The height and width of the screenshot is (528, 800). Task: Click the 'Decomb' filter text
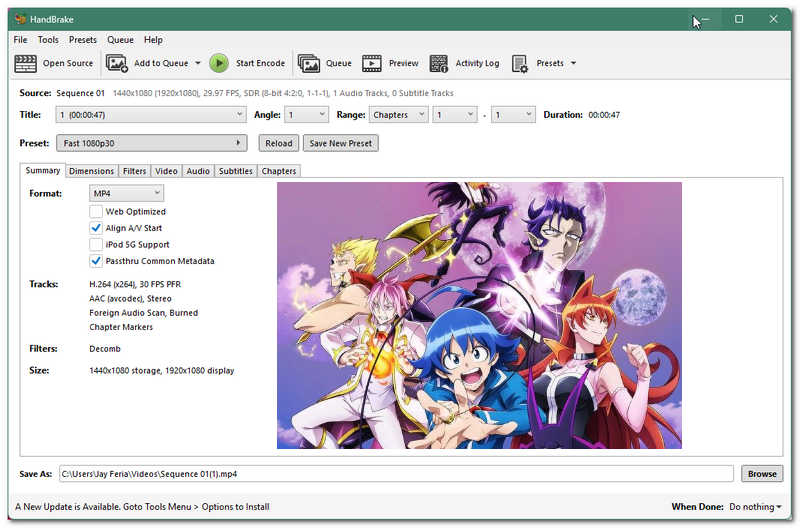105,349
